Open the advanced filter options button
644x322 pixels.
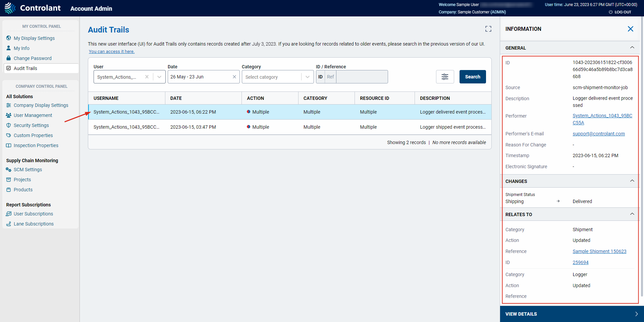(x=445, y=77)
